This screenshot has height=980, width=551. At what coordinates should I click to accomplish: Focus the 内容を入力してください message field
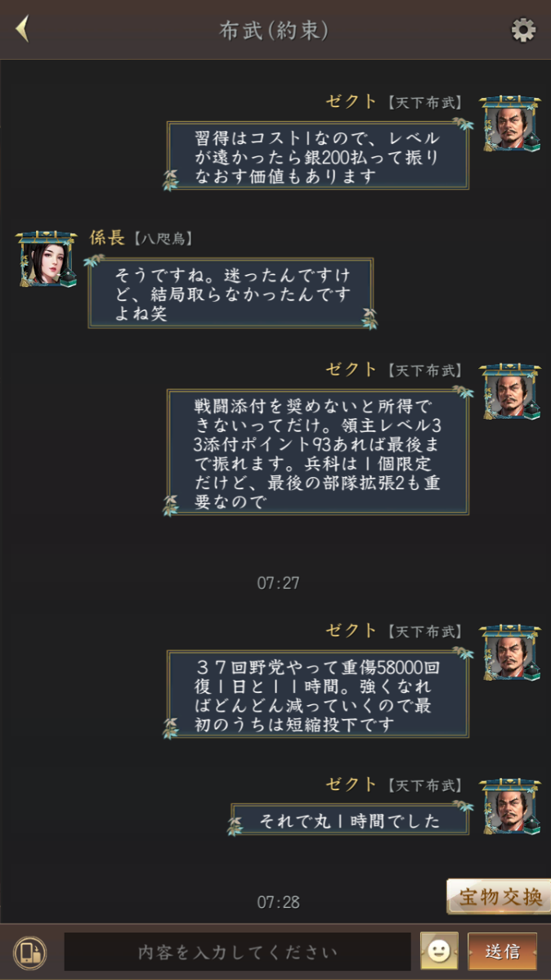click(237, 952)
